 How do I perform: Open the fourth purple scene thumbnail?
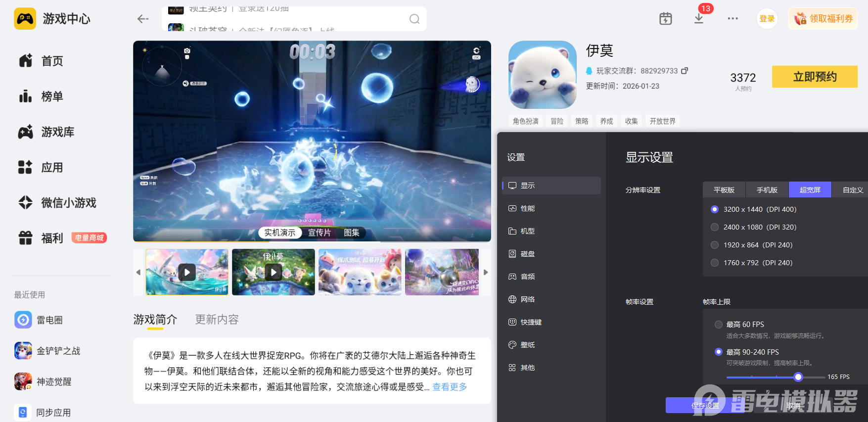point(442,272)
